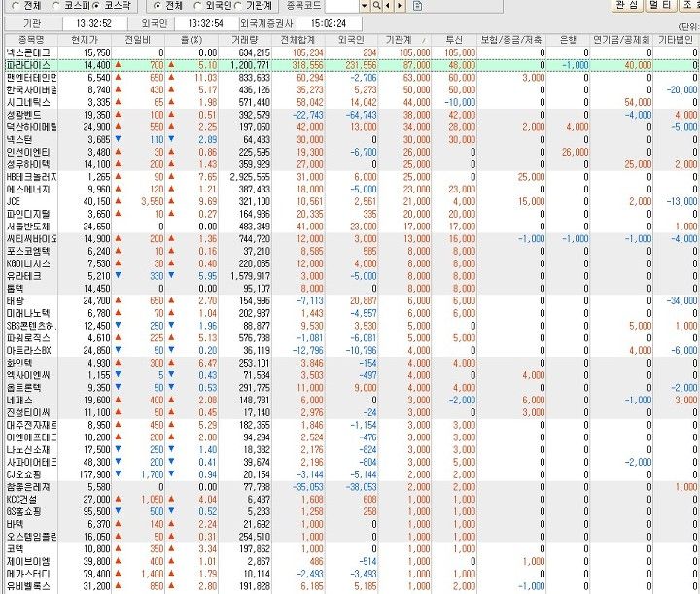Select the 시그네틱스 stock row
The image size is (700, 594).
pos(352,102)
